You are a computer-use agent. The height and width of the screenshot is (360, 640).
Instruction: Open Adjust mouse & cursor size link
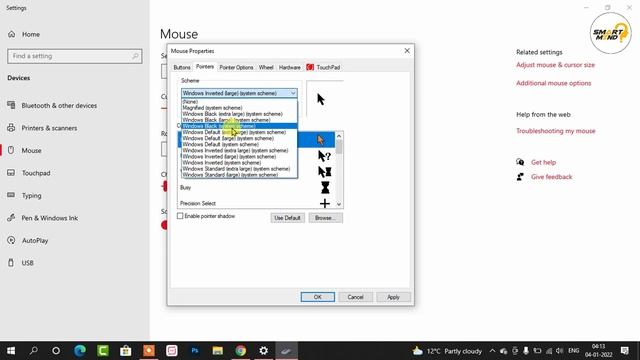pyautogui.click(x=555, y=65)
